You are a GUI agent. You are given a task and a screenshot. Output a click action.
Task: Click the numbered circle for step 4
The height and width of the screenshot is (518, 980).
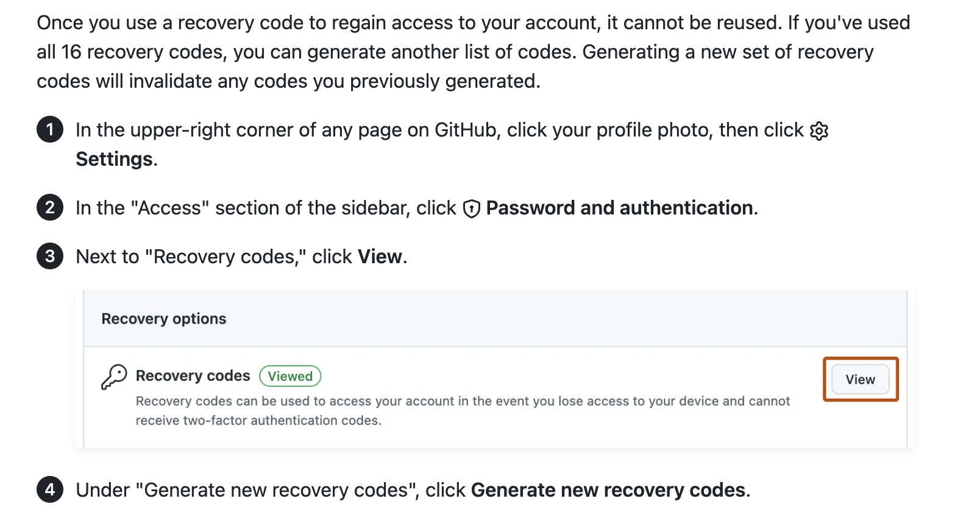50,489
